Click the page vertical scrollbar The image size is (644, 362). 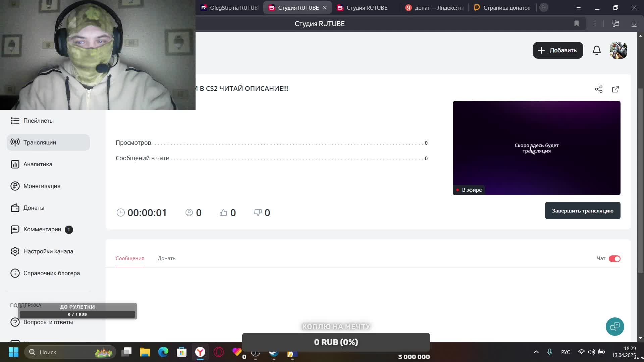pyautogui.click(x=640, y=181)
